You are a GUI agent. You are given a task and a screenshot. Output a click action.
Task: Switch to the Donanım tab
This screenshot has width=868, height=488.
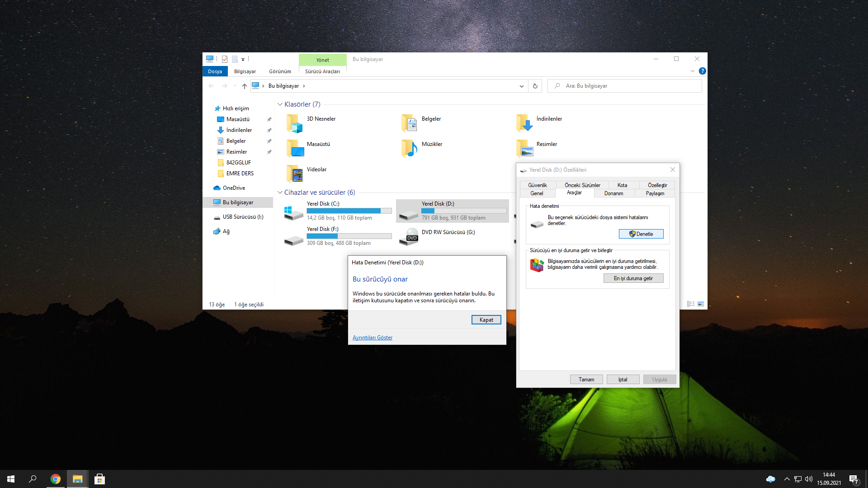613,193
